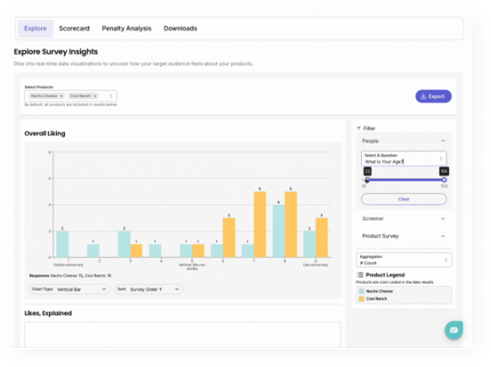Collapse the People filter section
Viewport: 491px width, 367px height.
tap(443, 141)
